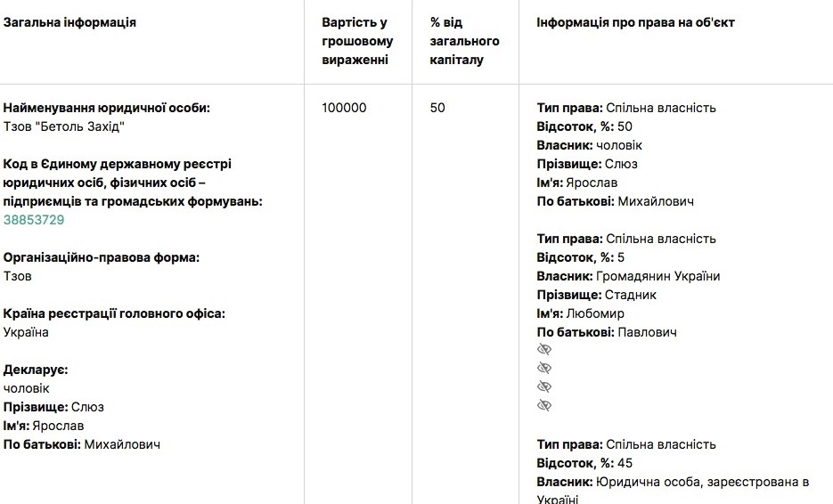Click the 'Декларує:' label

(x=36, y=370)
